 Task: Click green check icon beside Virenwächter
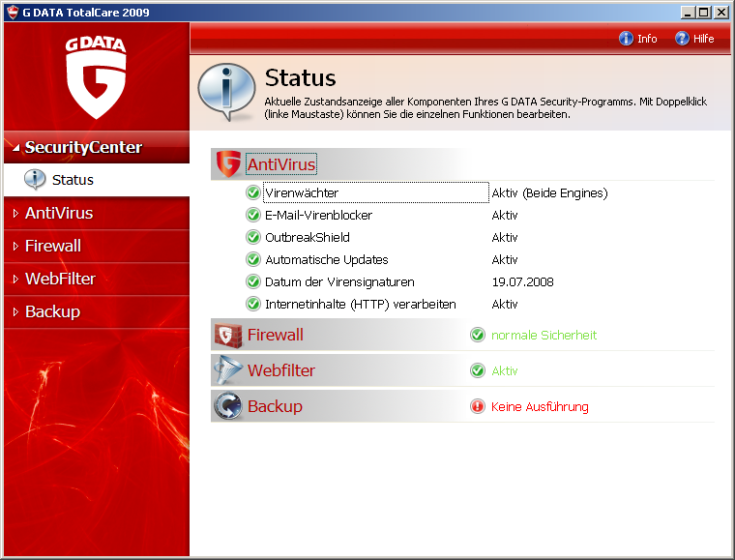[253, 192]
